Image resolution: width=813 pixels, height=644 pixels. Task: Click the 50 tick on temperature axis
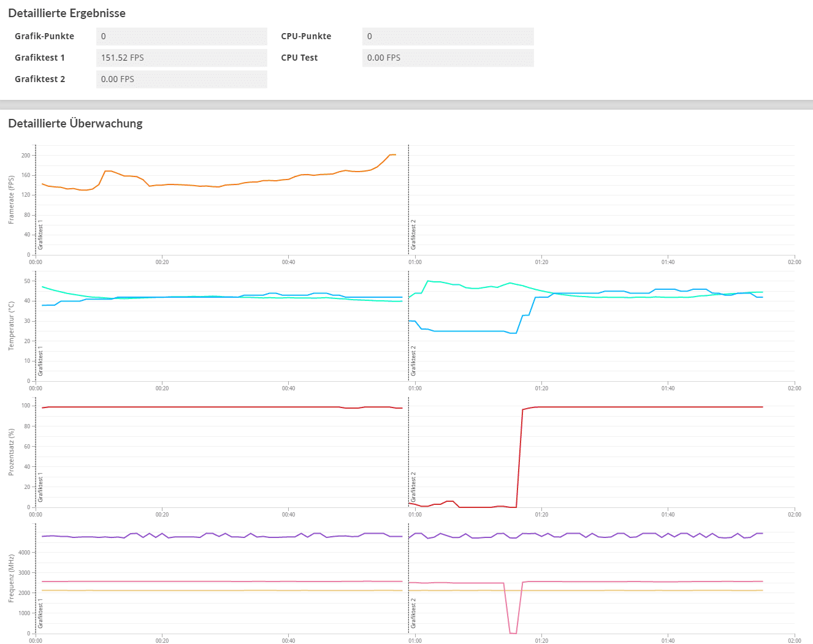pos(27,281)
